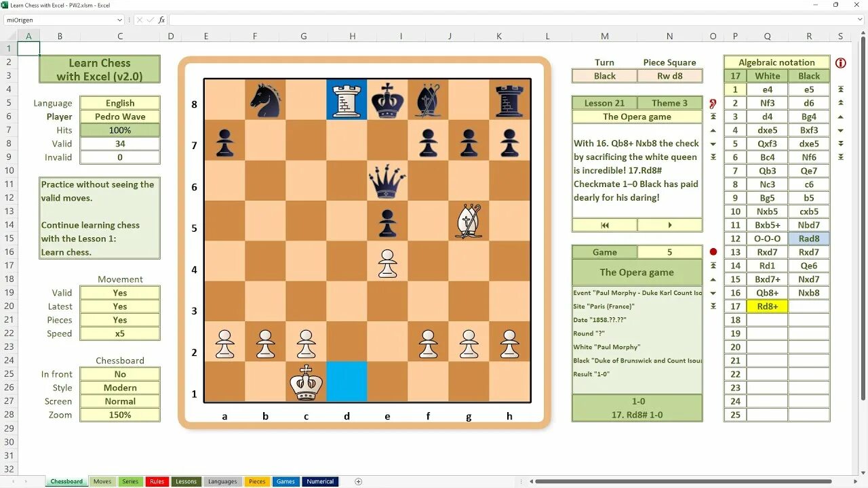Screen dimensions: 868x488
Task: Select previous lesson with the lesson up arrow
Action: point(713,130)
